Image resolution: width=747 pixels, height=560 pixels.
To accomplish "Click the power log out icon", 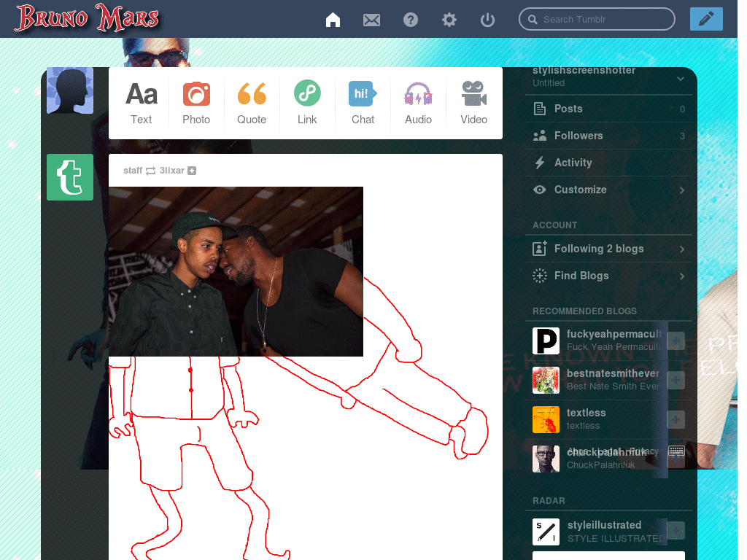I will pos(487,20).
